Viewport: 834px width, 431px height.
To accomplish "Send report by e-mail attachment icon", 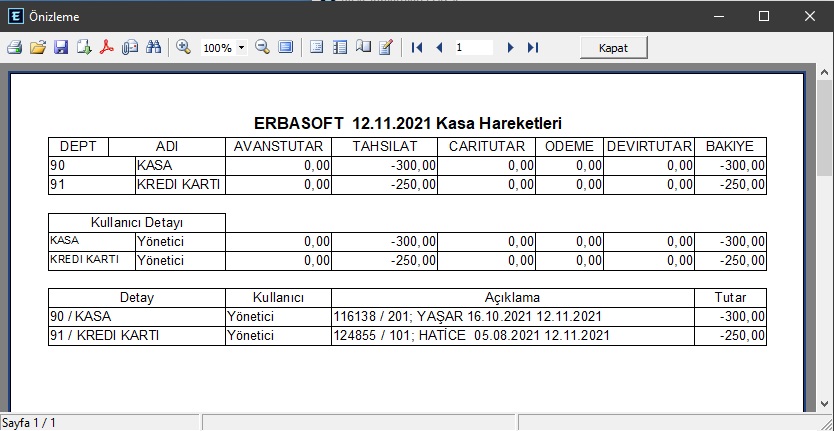I will tap(130, 47).
